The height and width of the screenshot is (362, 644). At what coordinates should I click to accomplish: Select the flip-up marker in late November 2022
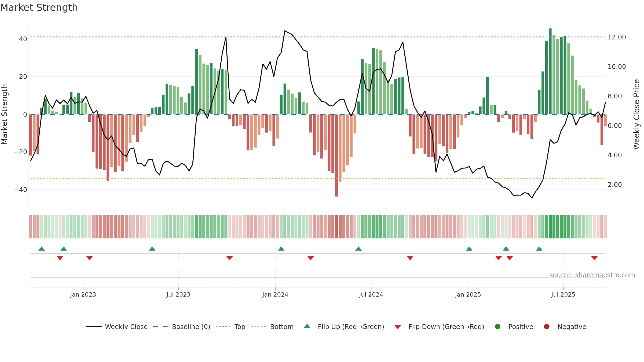[64, 249]
